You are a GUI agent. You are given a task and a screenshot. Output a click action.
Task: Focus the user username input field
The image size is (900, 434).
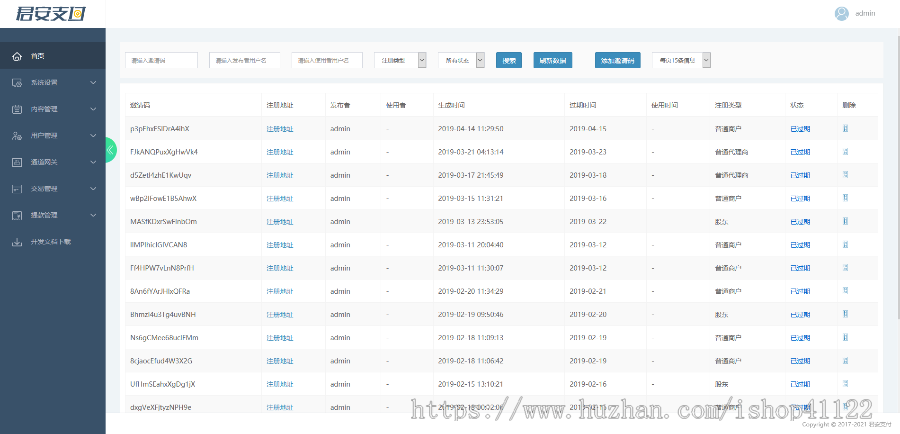[327, 60]
